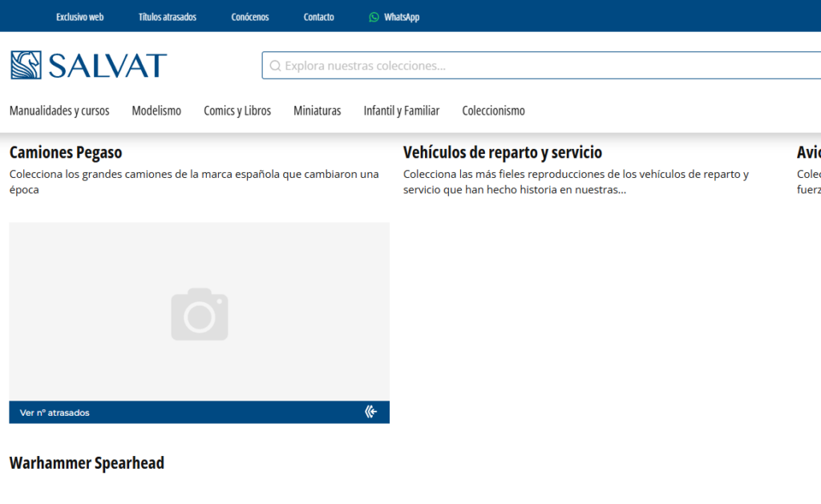The height and width of the screenshot is (504, 821).
Task: Click the search magnifier icon
Action: pyautogui.click(x=275, y=66)
